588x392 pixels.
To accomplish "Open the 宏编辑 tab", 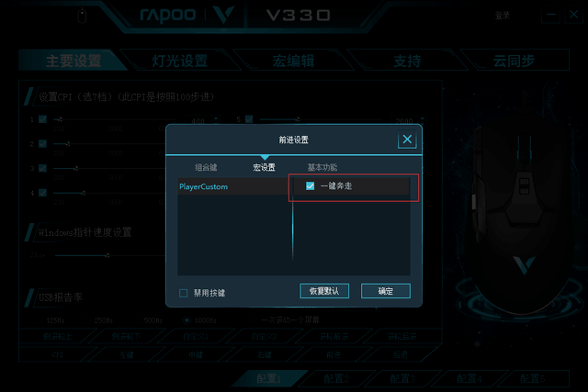I will pos(294,61).
